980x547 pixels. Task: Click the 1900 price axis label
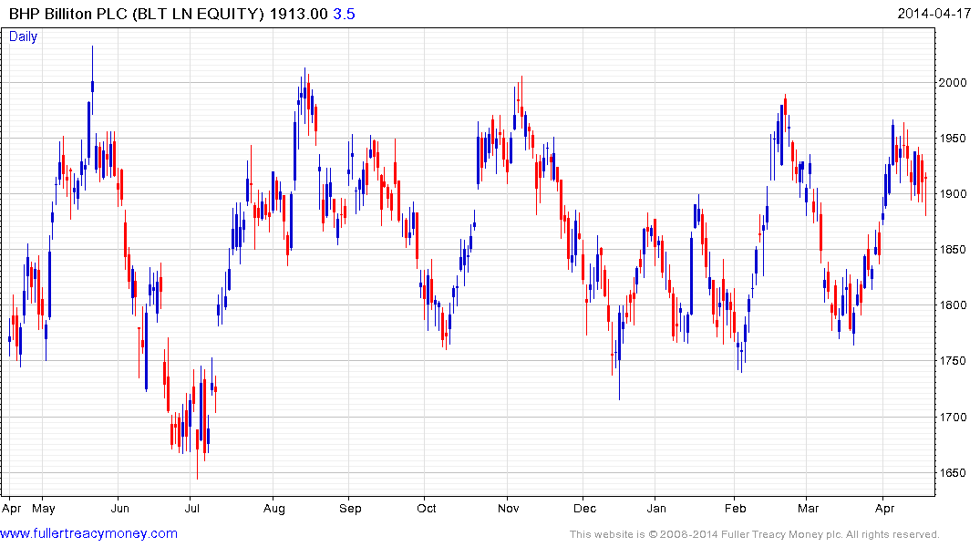click(953, 194)
